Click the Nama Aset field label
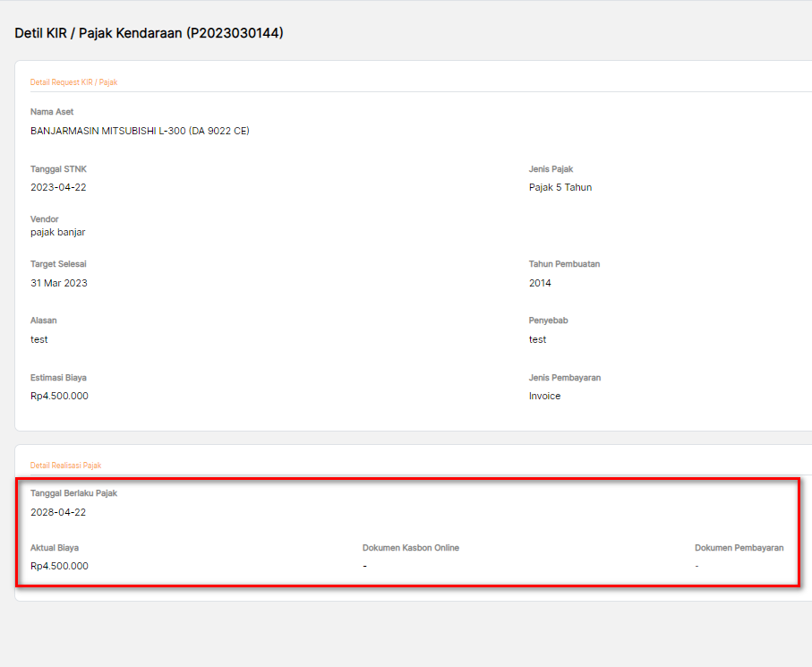812x667 pixels. pos(52,112)
